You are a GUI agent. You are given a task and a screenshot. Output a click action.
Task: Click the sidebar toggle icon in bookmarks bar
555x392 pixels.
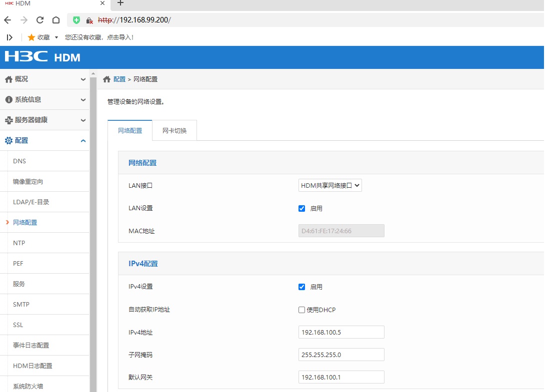point(9,37)
